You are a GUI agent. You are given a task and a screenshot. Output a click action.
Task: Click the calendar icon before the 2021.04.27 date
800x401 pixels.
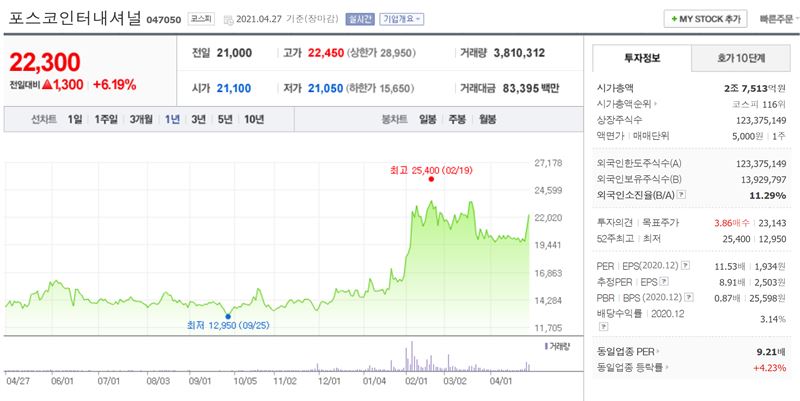(229, 19)
